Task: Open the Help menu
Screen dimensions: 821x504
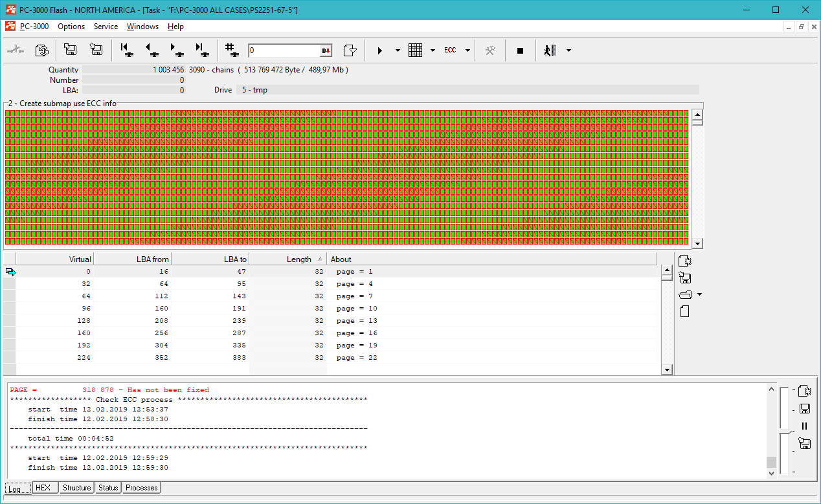Action: click(175, 27)
